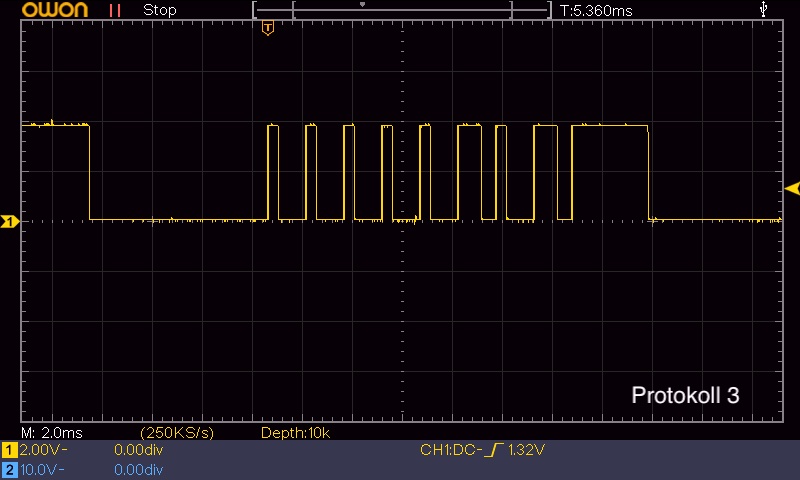Screen dimensions: 800x480
Task: Select the channel 1 ground level marker
Action: click(10, 221)
